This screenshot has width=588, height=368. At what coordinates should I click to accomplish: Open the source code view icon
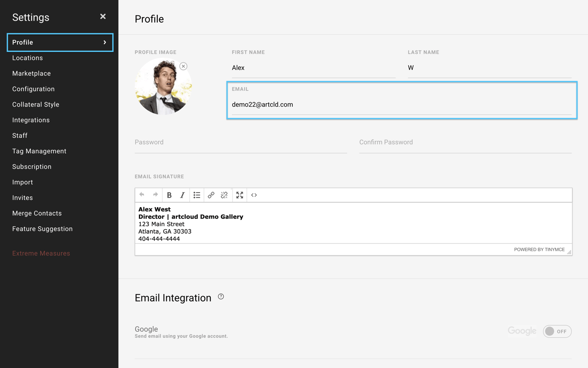click(x=254, y=195)
